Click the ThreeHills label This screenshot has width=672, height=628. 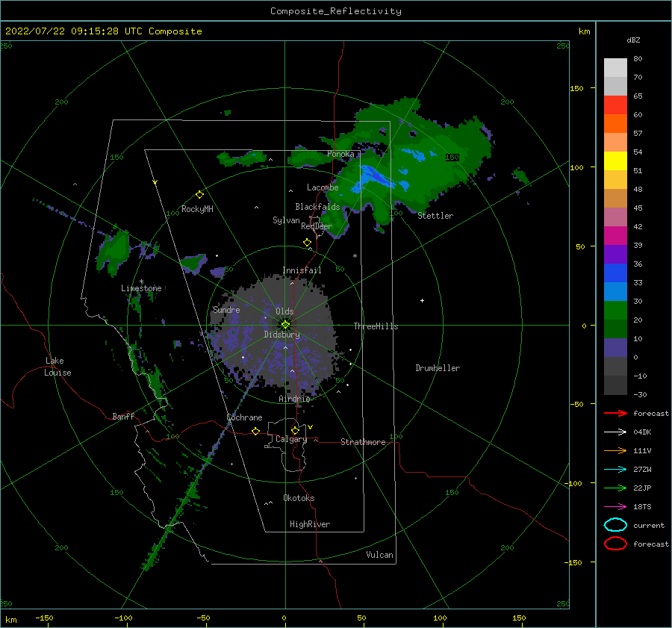376,326
